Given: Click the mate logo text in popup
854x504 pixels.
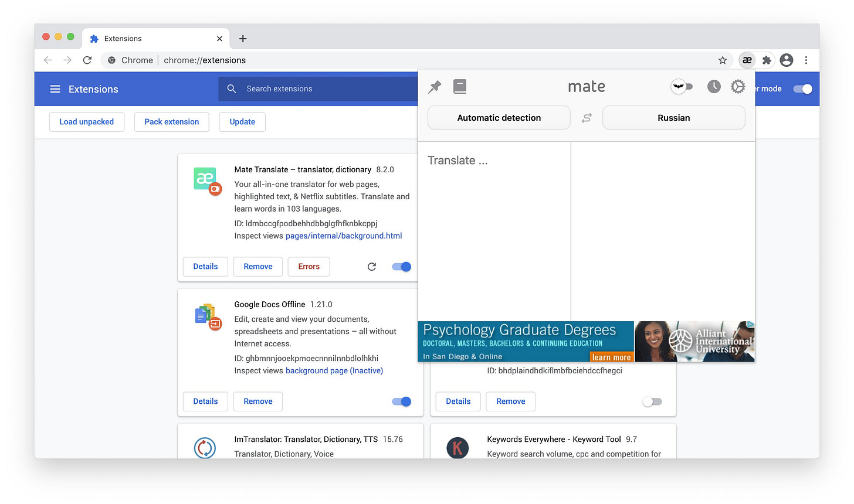Looking at the screenshot, I should tap(587, 87).
